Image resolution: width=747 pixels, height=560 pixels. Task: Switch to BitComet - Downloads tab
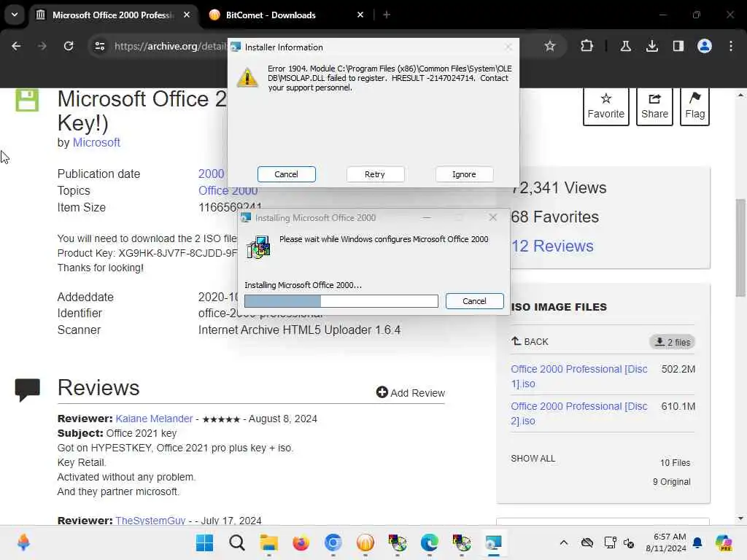coord(271,15)
